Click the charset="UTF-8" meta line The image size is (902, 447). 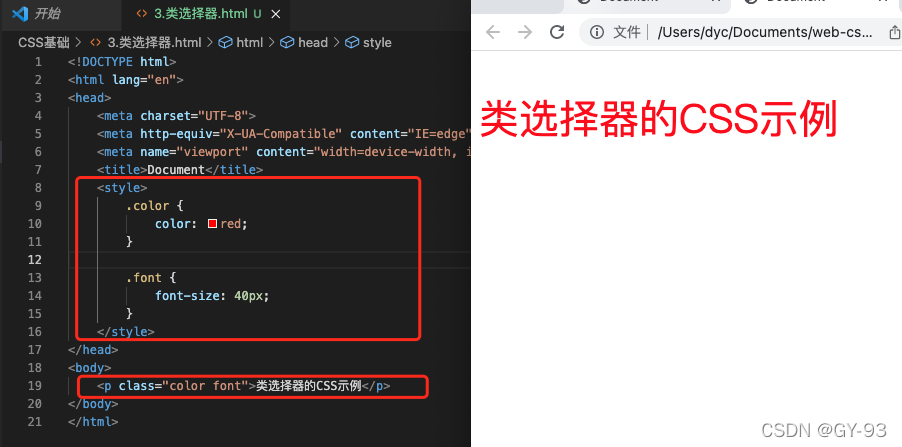point(176,116)
